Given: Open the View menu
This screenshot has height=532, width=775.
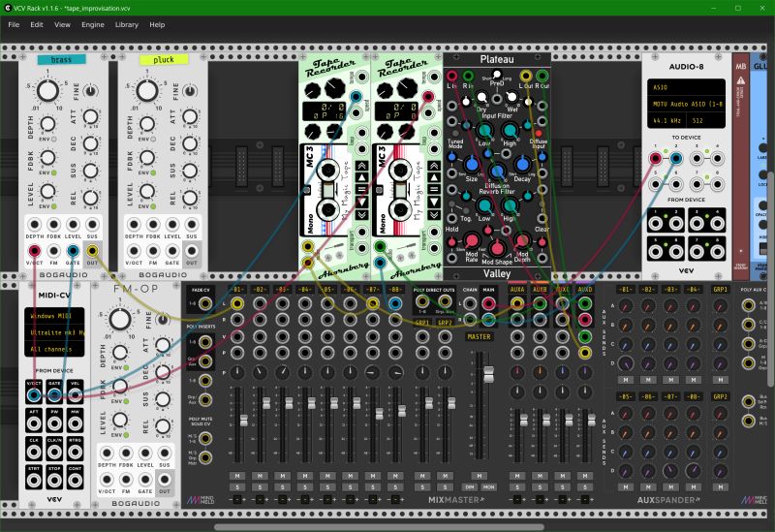Looking at the screenshot, I should [62, 24].
